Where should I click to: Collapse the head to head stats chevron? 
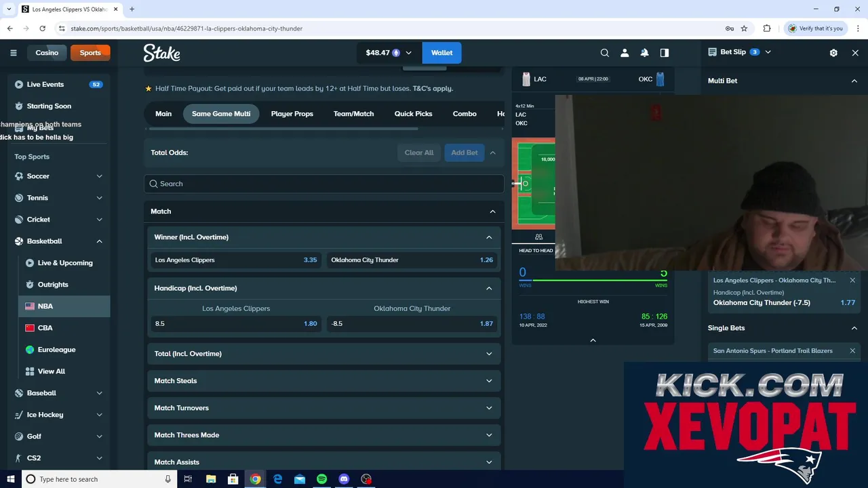[593, 340]
